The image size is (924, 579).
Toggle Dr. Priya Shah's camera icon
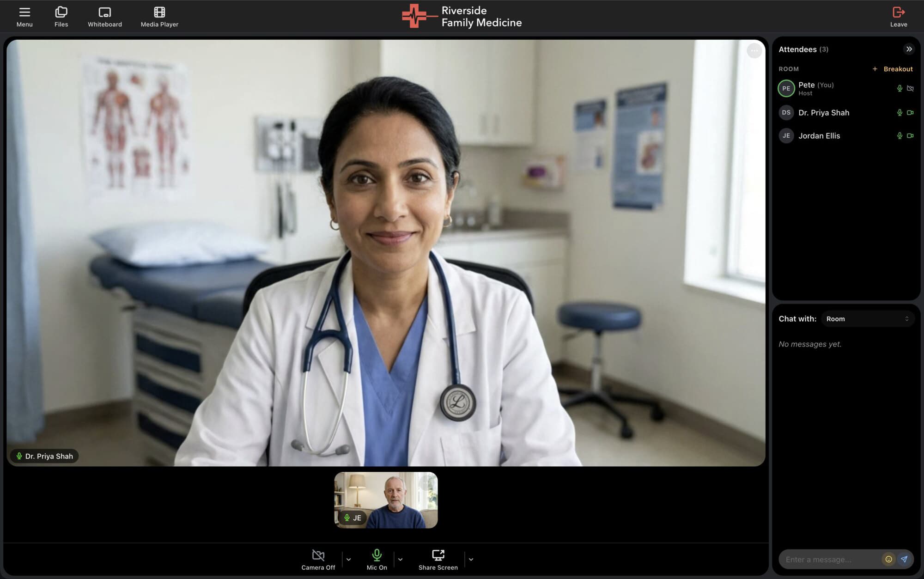point(910,112)
